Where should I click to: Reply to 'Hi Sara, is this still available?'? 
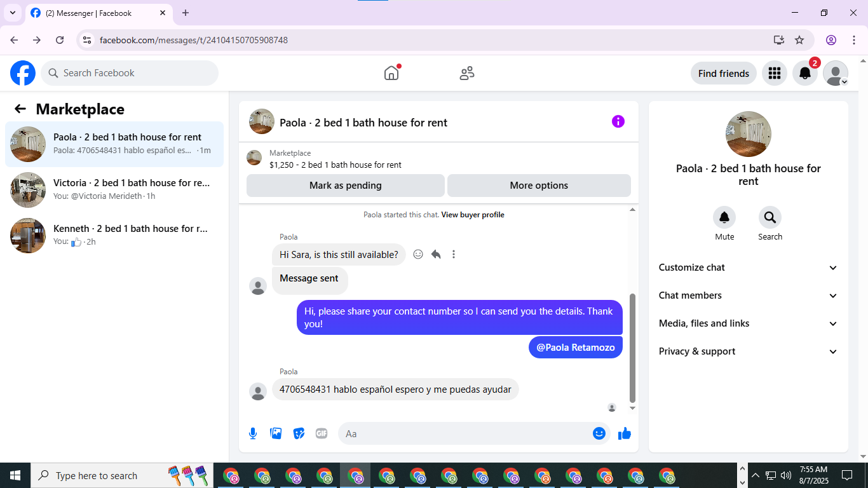[436, 254]
